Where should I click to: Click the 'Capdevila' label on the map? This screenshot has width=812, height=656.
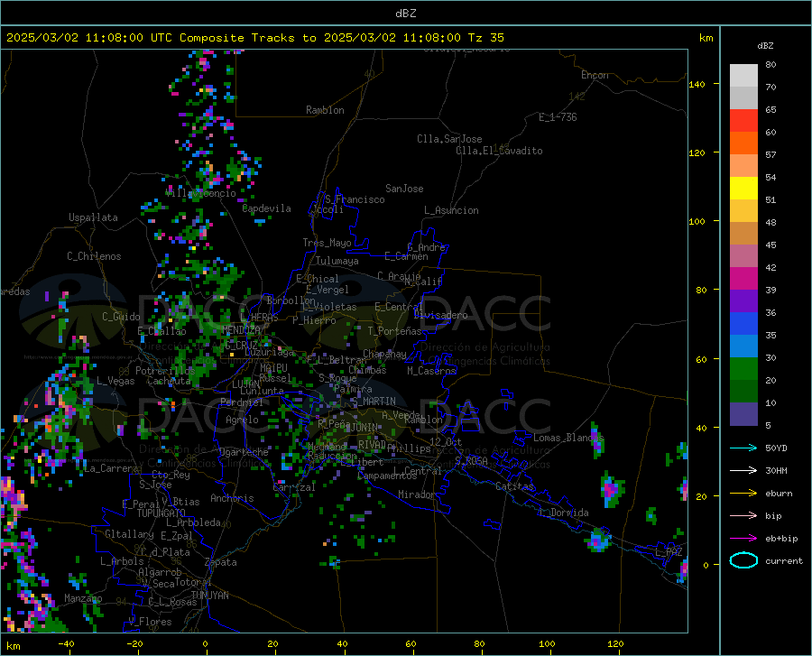coord(267,208)
